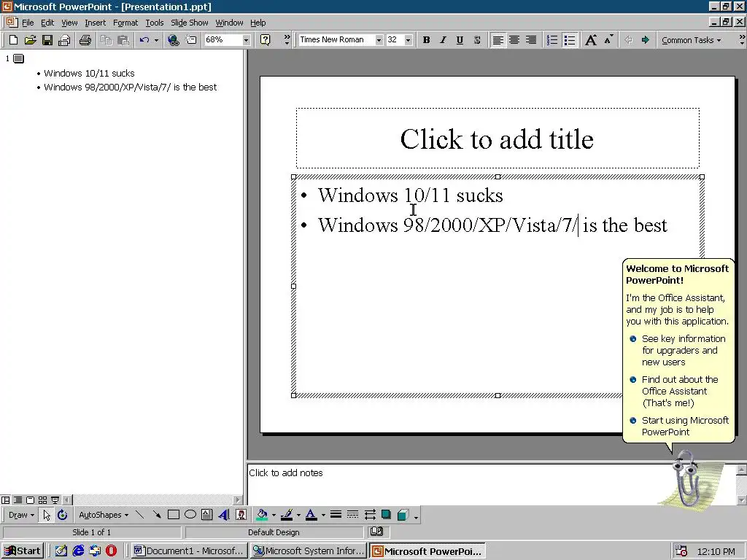Open the font size 32 dropdown
Viewport: 747px width, 560px height.
409,40
